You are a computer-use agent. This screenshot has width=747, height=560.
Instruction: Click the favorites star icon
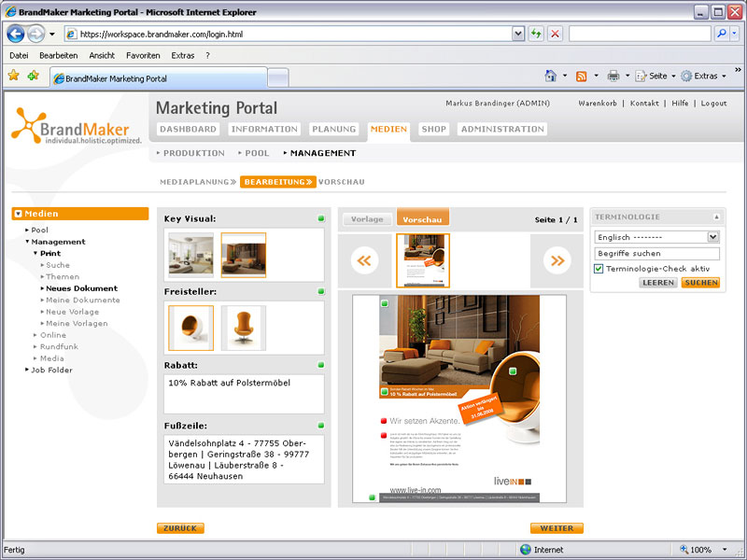coord(14,77)
